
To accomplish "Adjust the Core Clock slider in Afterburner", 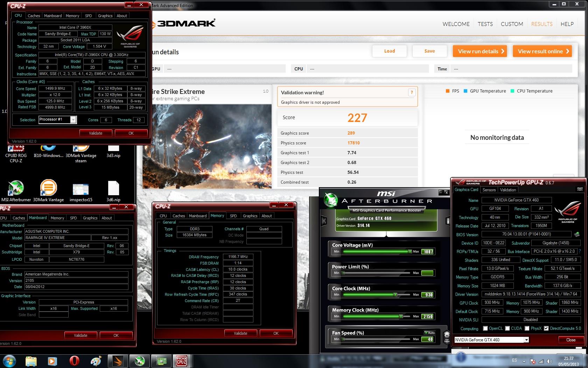I will tap(377, 294).
